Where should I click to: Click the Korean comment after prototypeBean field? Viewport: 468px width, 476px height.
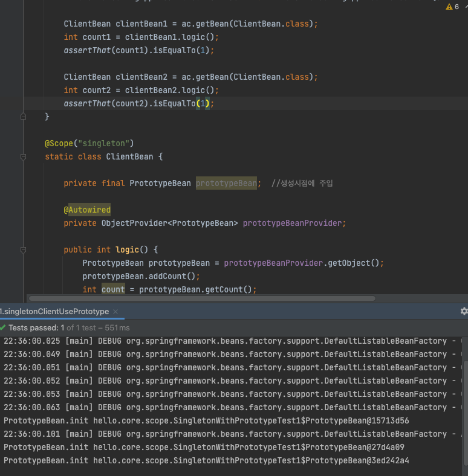(x=302, y=184)
